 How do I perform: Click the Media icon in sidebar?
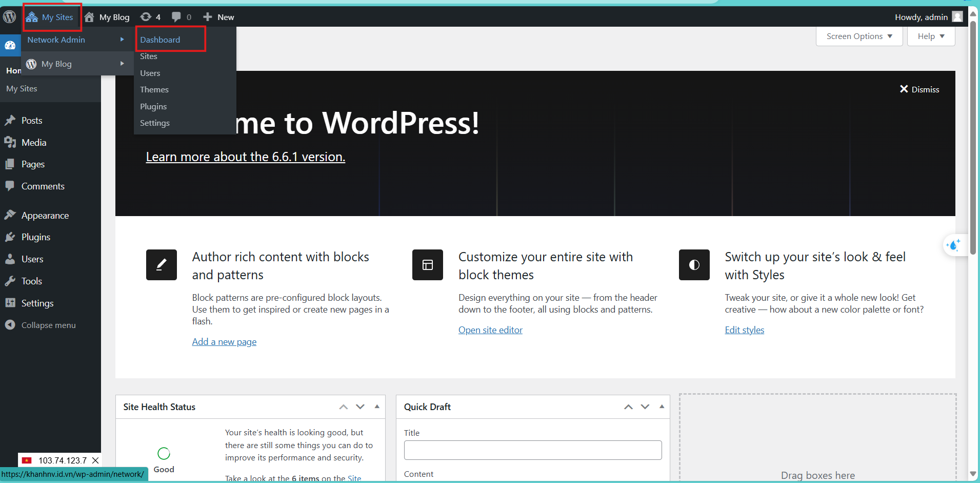[10, 142]
